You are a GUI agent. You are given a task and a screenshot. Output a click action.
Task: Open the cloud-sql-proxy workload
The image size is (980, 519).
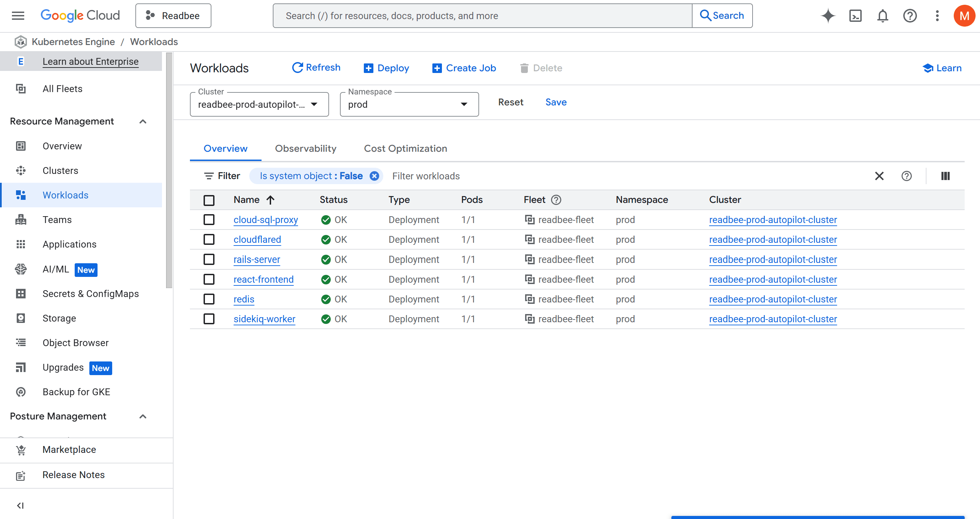(x=265, y=220)
